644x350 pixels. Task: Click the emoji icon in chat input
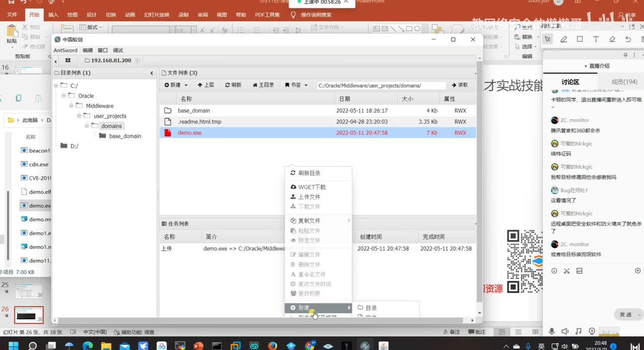[554, 271]
